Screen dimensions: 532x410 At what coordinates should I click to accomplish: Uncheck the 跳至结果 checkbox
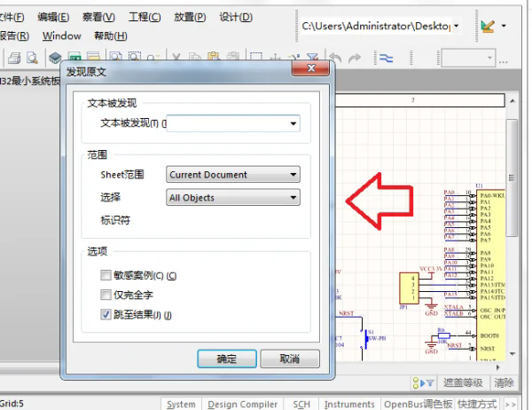click(106, 314)
